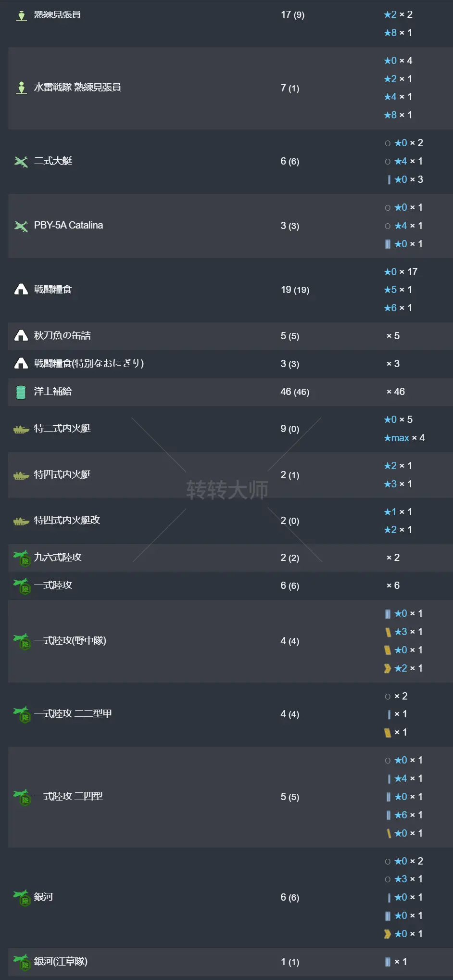
Task: Click the 特二式内火艇 tank icon
Action: (21, 429)
